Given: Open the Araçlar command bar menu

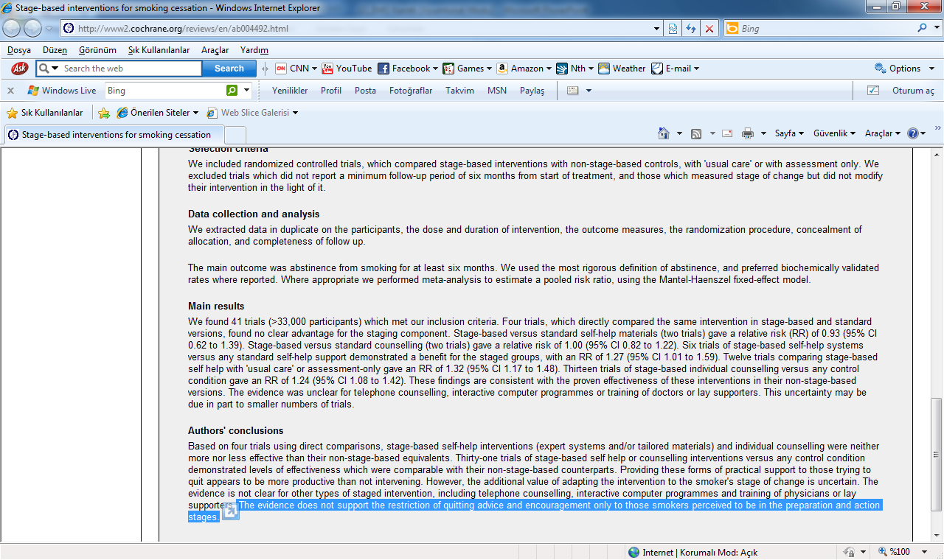Looking at the screenshot, I should click(883, 133).
